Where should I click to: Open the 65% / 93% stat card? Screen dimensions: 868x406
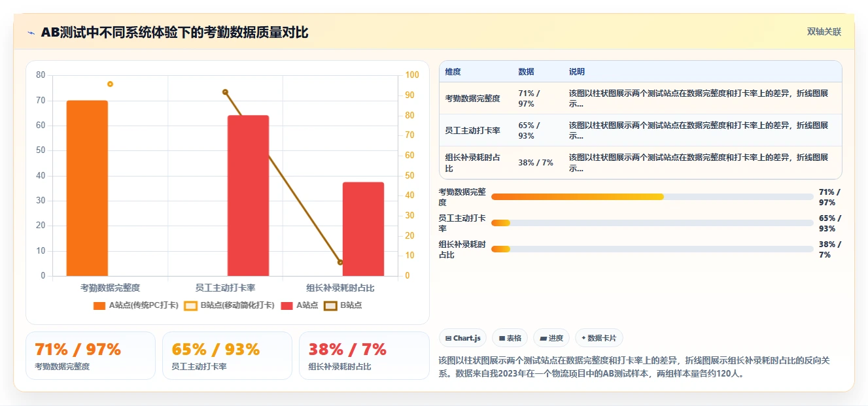227,356
